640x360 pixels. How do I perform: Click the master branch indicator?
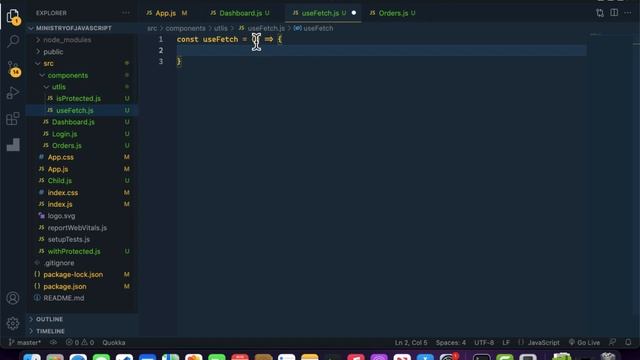(25, 342)
